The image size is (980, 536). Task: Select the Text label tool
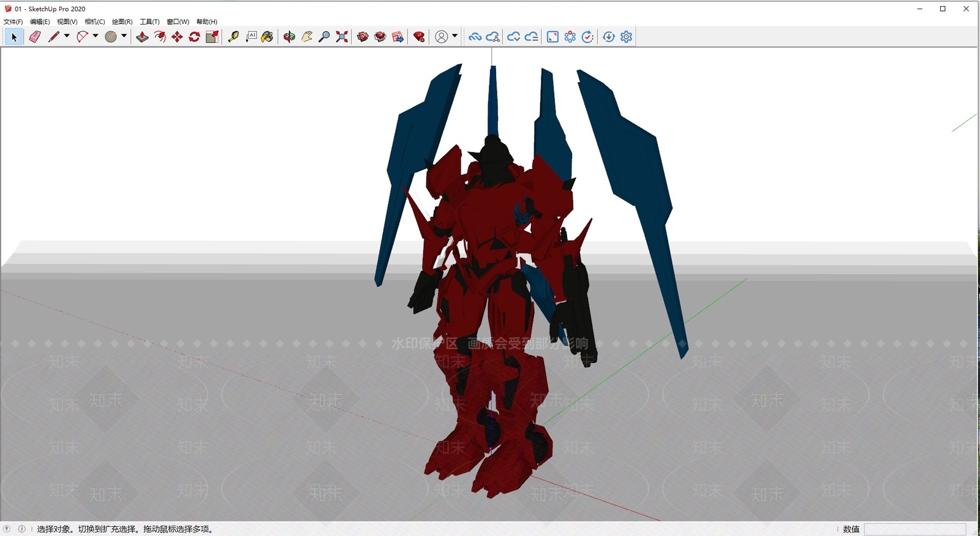(x=251, y=37)
